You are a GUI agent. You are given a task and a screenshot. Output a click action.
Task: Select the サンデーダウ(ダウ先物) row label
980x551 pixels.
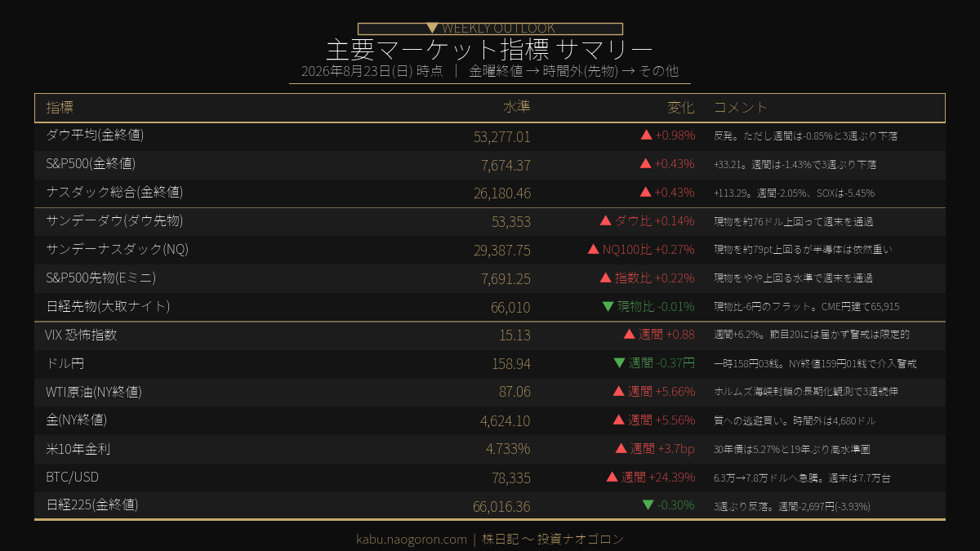click(x=114, y=221)
